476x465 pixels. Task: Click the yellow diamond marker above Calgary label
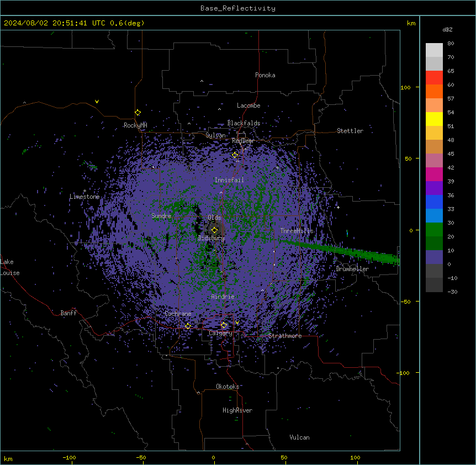[x=224, y=325]
